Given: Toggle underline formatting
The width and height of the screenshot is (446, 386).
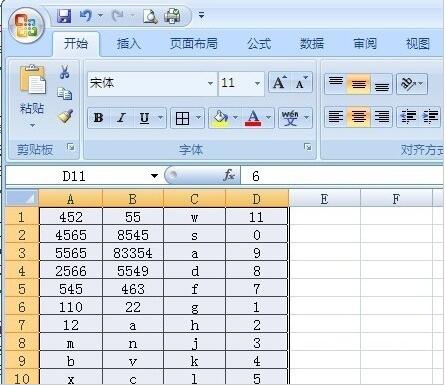Looking at the screenshot, I should [144, 118].
